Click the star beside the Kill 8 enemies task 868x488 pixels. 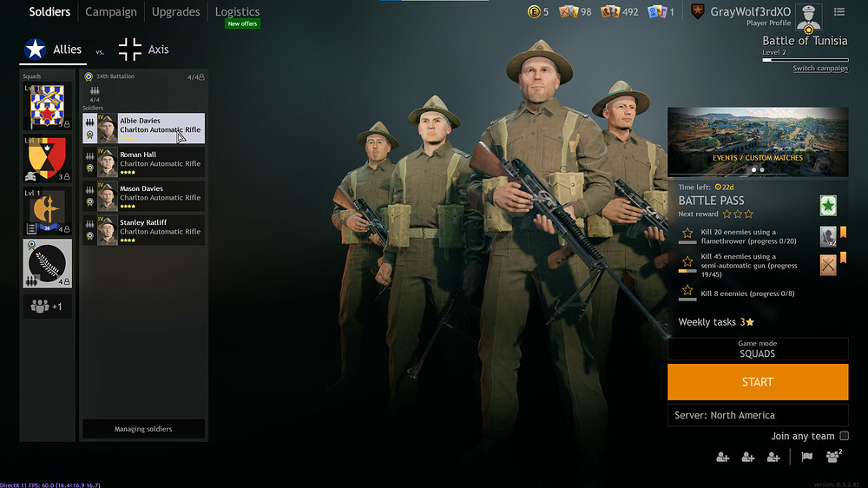tap(687, 290)
